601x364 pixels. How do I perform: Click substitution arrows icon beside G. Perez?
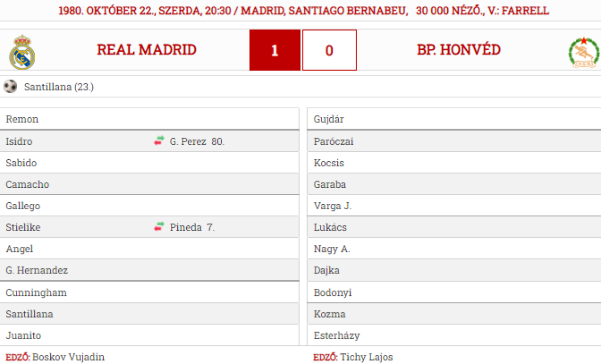click(x=159, y=141)
